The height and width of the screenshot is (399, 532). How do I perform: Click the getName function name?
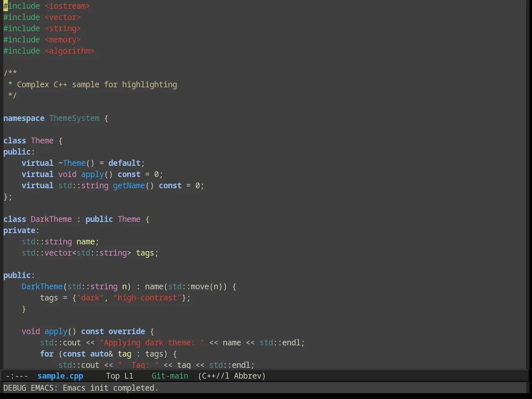click(x=129, y=186)
